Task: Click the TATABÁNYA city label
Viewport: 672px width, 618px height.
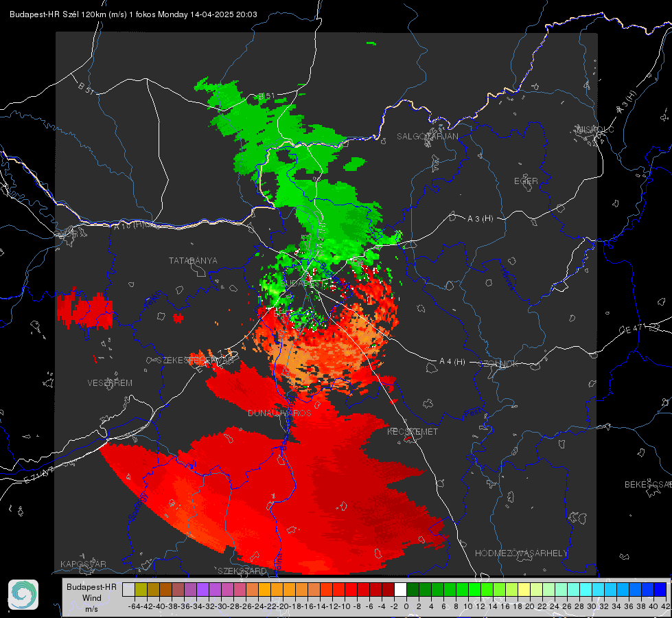Action: [193, 260]
